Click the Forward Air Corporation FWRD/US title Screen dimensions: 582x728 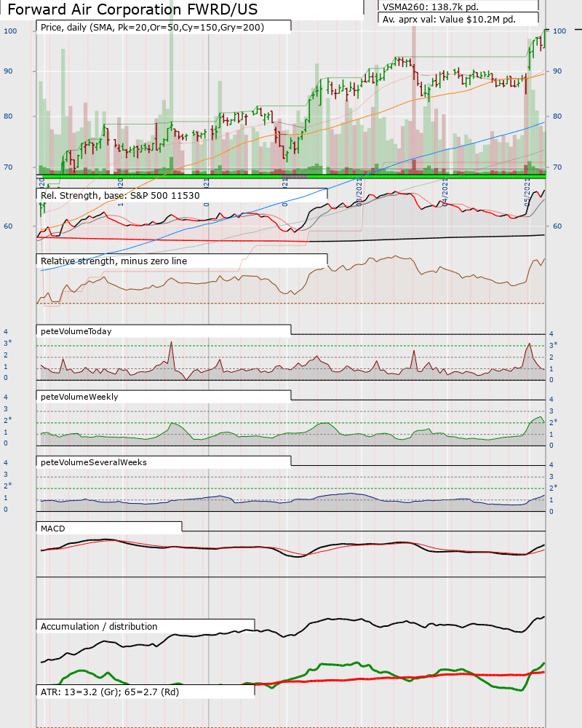[x=132, y=9]
